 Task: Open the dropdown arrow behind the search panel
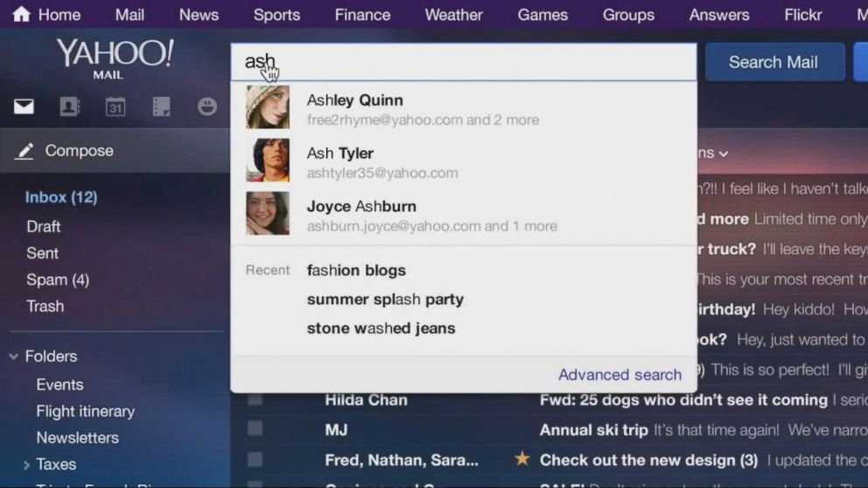click(x=724, y=154)
